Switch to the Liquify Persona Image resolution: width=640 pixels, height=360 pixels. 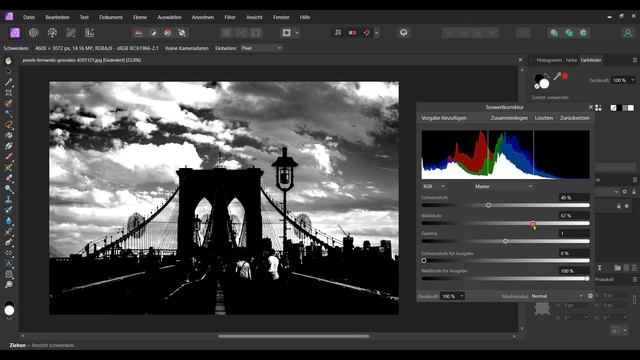click(33, 33)
